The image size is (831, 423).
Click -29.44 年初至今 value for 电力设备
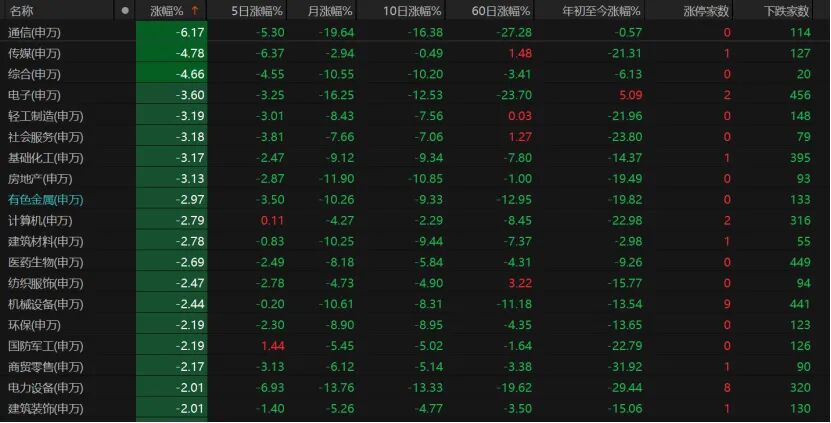[x=625, y=388]
